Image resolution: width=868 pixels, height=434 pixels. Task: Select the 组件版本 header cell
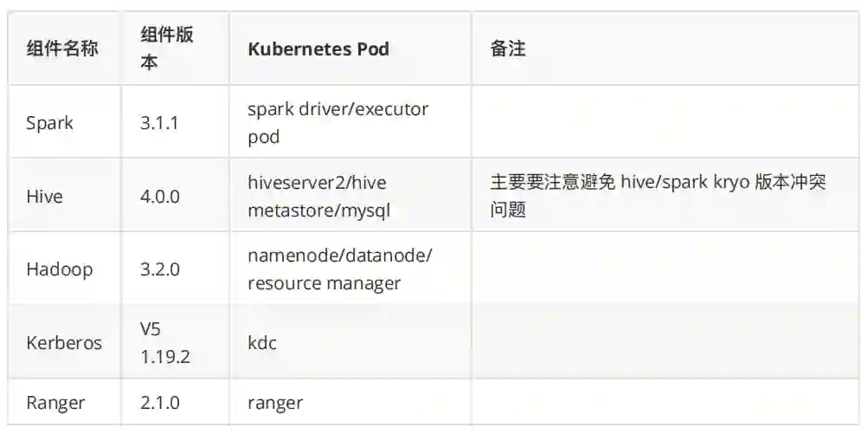[167, 49]
